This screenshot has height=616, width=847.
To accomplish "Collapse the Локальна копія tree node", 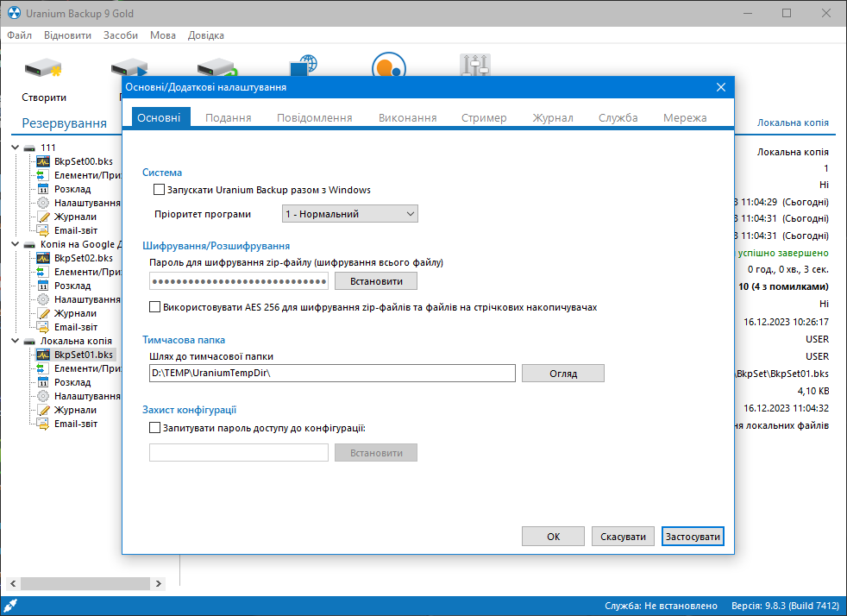I will [16, 341].
